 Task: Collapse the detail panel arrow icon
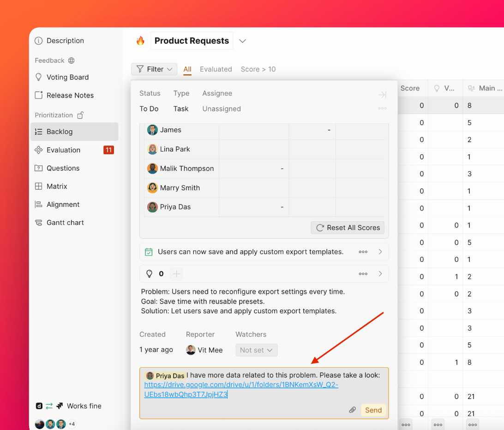[x=382, y=95]
